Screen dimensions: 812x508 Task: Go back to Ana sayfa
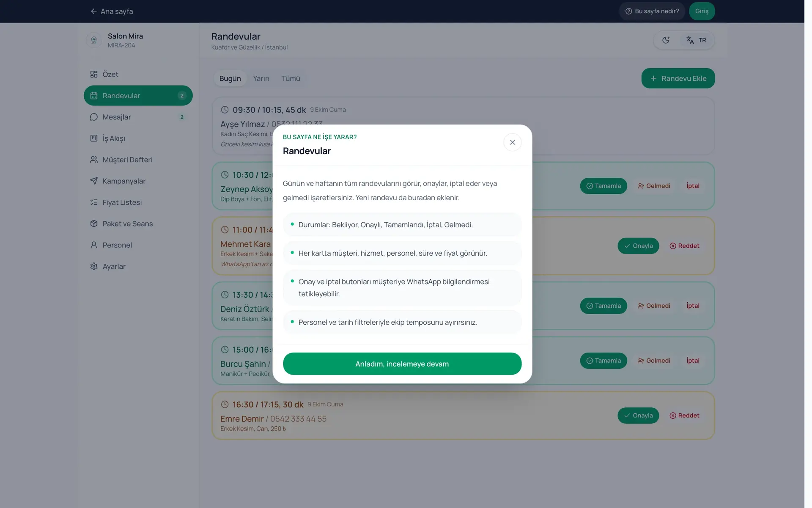click(x=112, y=11)
